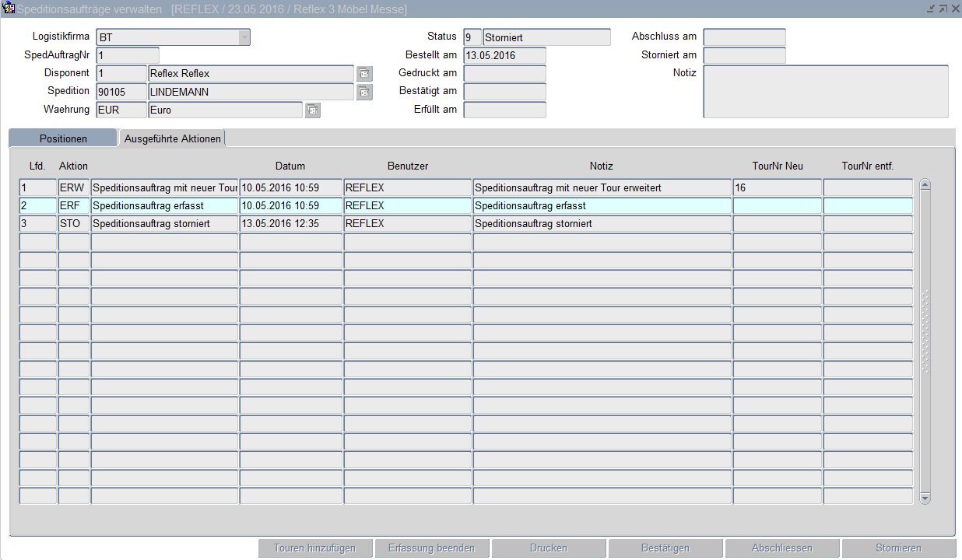The height and width of the screenshot is (560, 962).
Task: Restore the Speditionsaufträge window using the title bar icon
Action: pos(943,9)
